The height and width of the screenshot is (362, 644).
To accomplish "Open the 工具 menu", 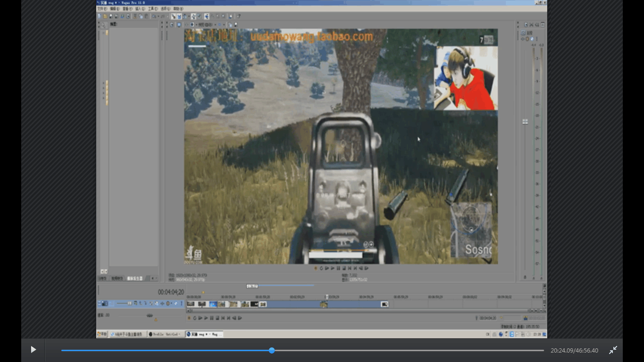I will pyautogui.click(x=153, y=9).
